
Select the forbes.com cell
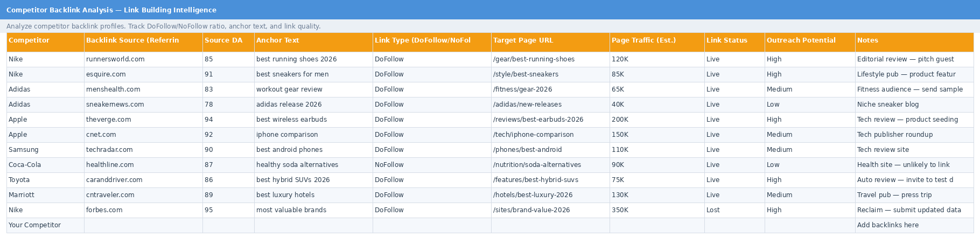pos(143,211)
